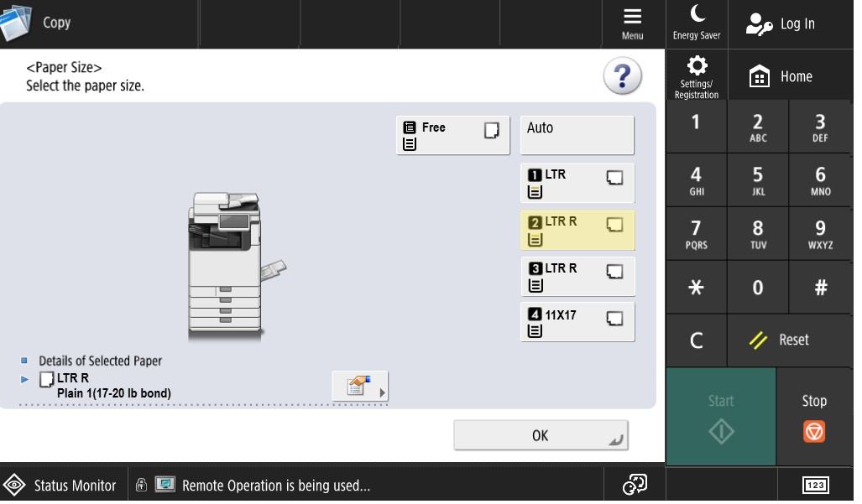Tap the C clear key

pyautogui.click(x=696, y=340)
